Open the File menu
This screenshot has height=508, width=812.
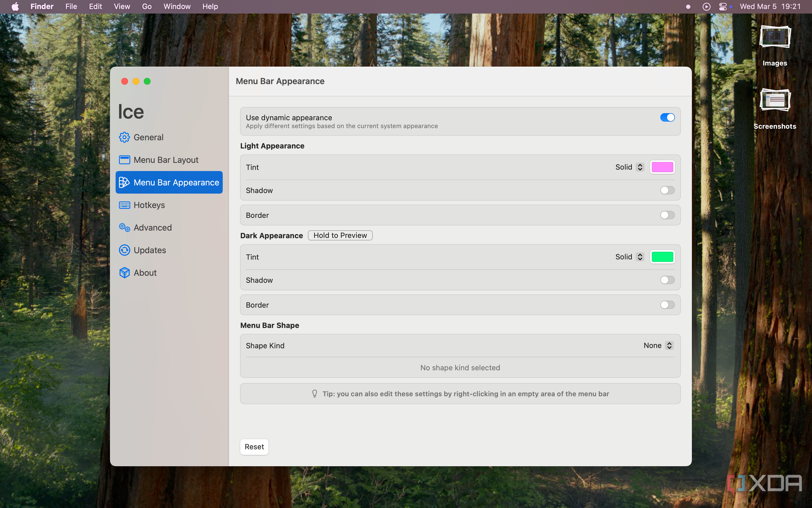[x=71, y=6]
